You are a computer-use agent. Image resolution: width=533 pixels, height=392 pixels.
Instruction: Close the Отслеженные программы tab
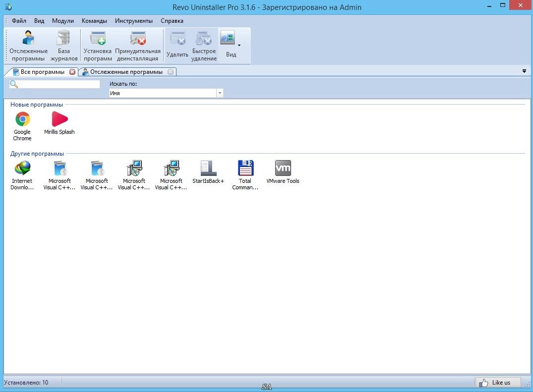pos(171,72)
